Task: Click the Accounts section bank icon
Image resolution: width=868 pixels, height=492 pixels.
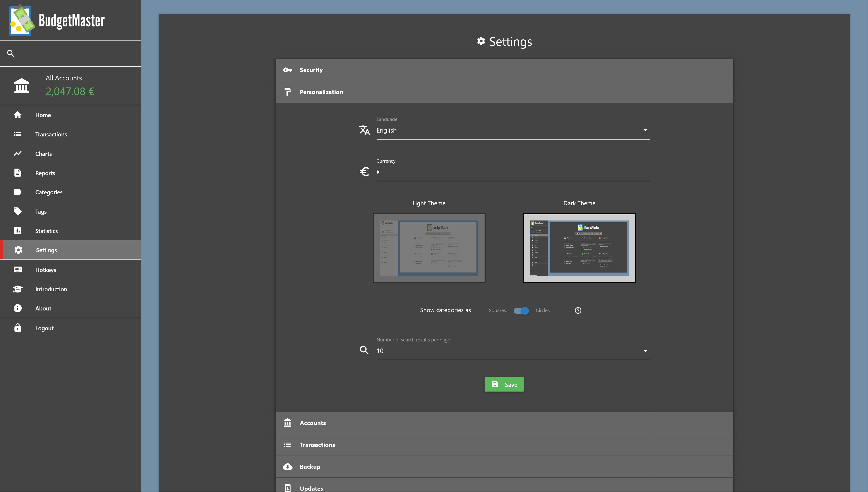Action: [288, 422]
